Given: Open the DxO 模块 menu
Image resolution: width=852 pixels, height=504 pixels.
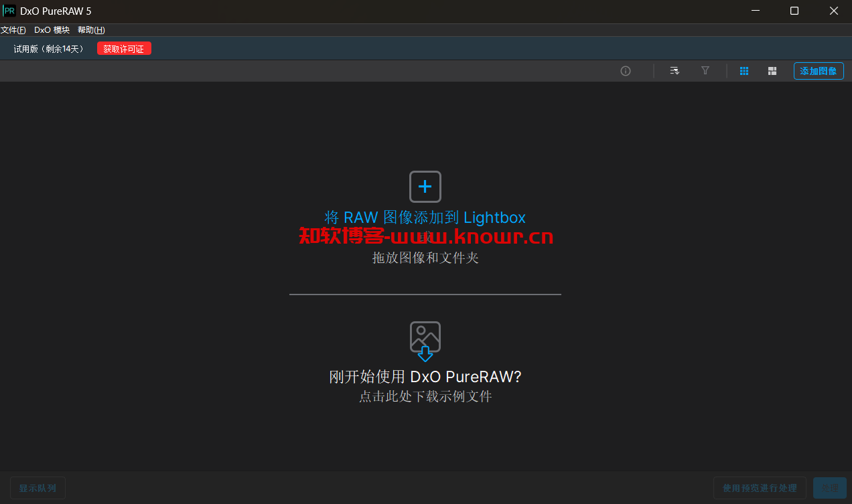Looking at the screenshot, I should (52, 30).
